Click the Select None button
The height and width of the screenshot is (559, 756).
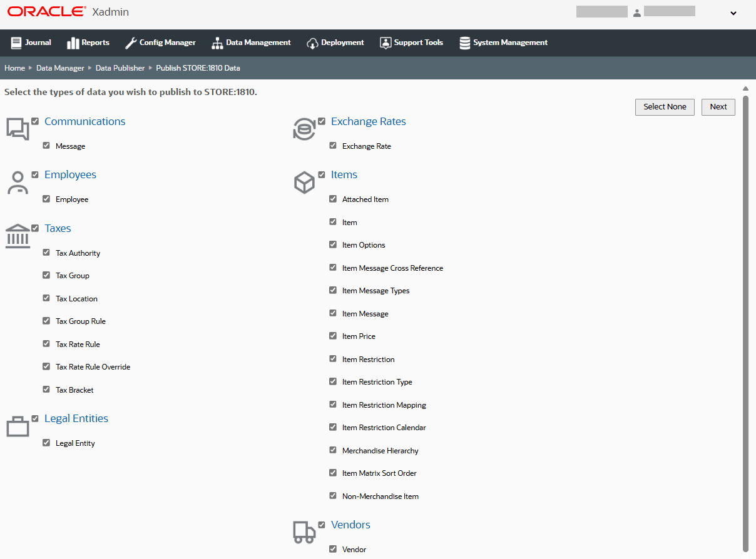coord(665,107)
